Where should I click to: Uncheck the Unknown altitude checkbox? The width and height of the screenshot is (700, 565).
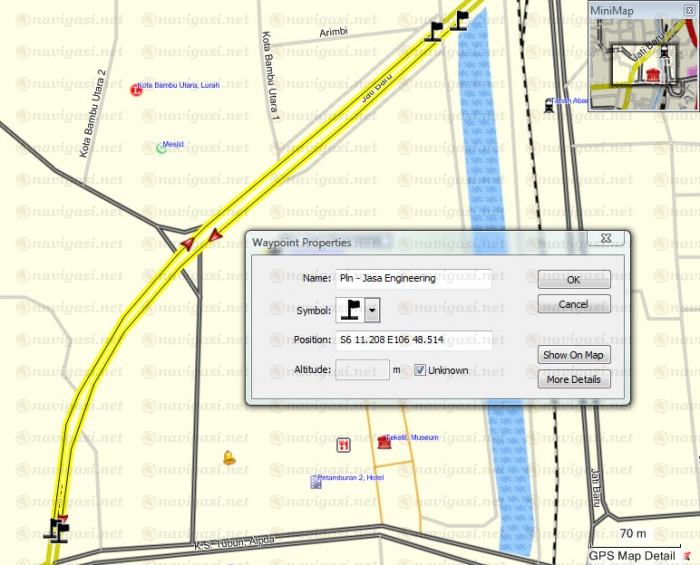[420, 370]
